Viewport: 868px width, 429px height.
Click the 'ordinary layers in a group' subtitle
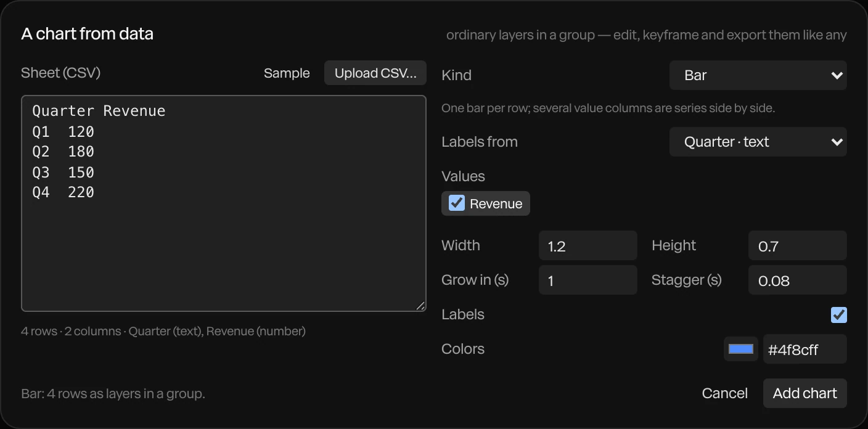(x=646, y=35)
